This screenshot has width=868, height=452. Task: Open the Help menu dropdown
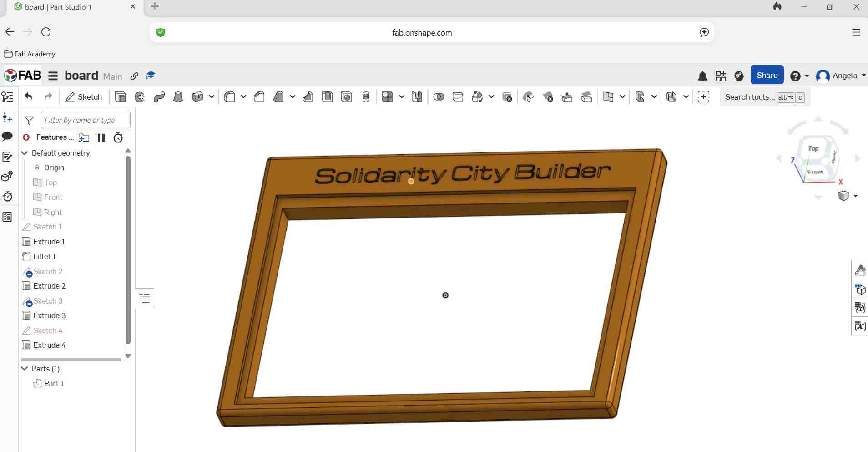[807, 76]
